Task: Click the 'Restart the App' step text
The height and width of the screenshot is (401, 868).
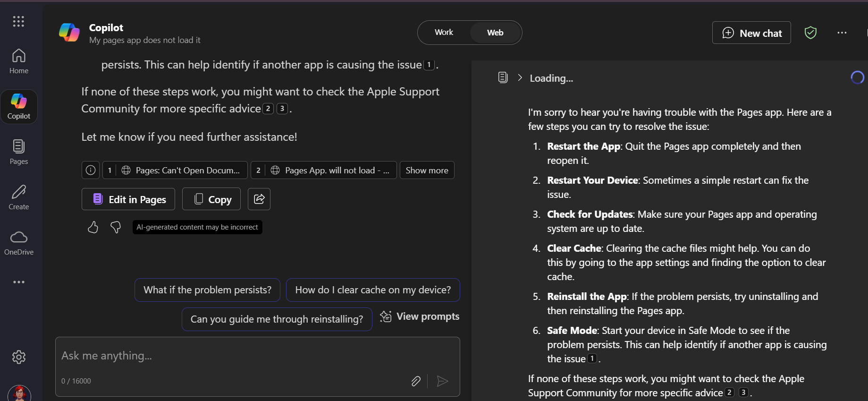Action: pos(583,146)
